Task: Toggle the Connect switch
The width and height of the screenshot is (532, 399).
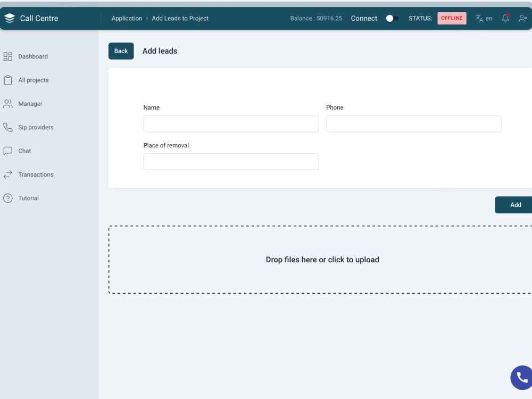Action: point(393,18)
